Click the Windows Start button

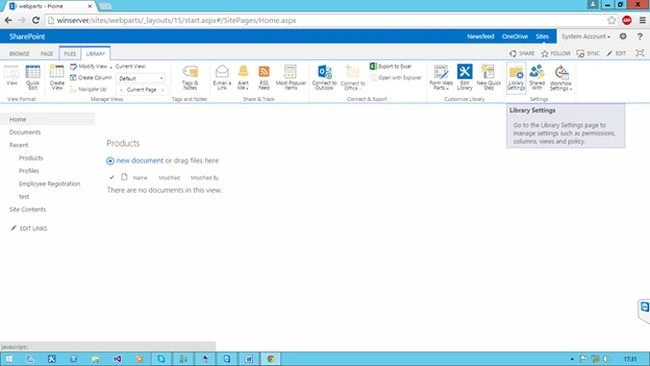coord(9,359)
